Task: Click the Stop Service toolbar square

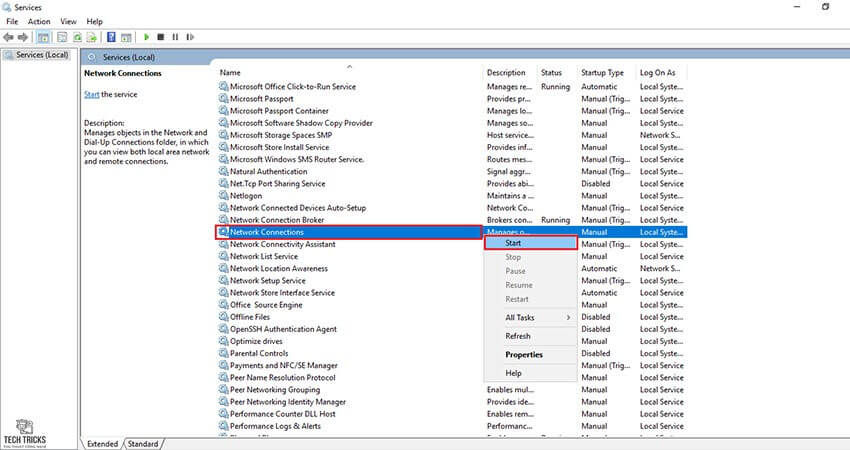Action: (x=160, y=37)
